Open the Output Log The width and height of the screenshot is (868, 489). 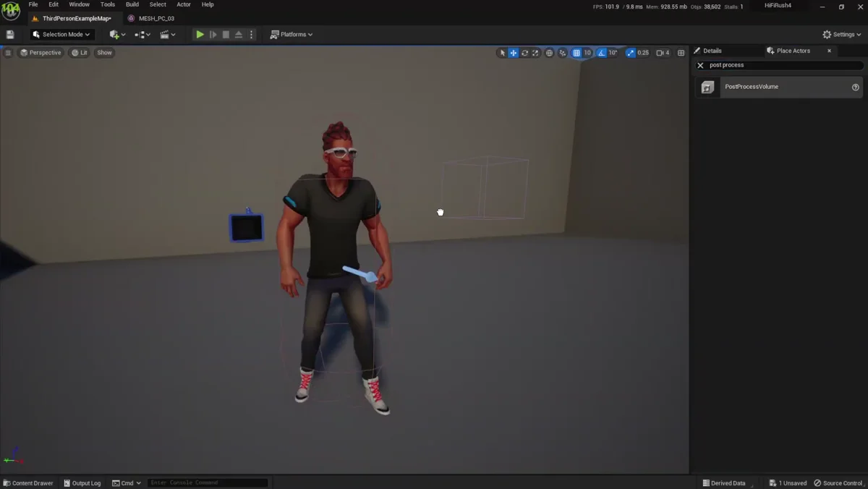(x=82, y=482)
